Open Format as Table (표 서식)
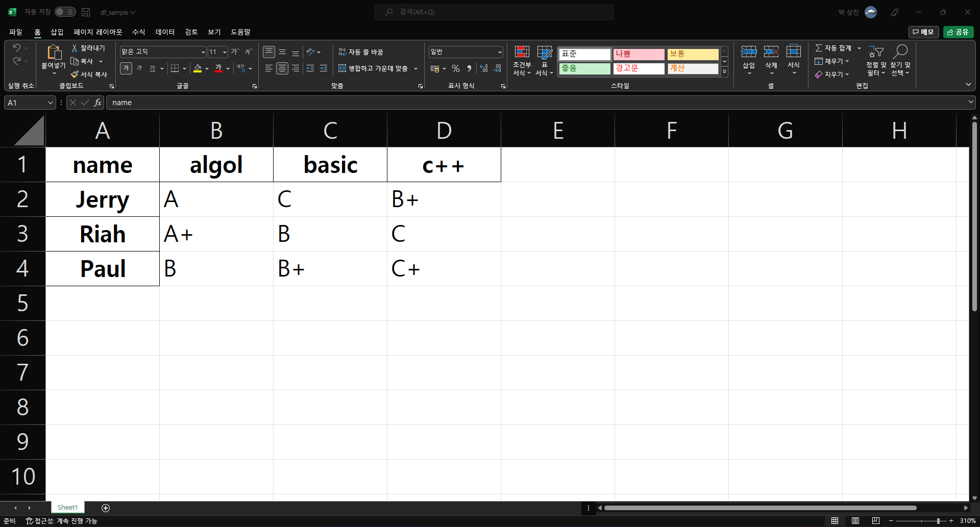The height and width of the screenshot is (527, 980). (545, 61)
